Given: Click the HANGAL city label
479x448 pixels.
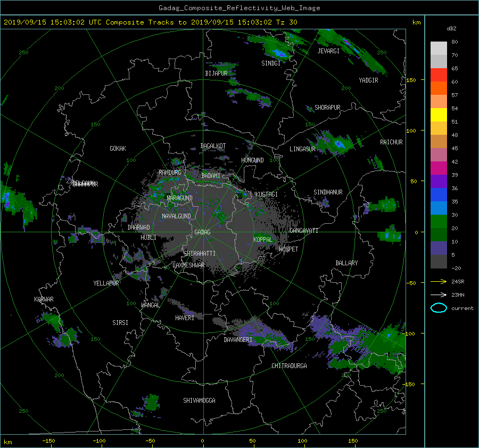Looking at the screenshot, I should tap(150, 305).
